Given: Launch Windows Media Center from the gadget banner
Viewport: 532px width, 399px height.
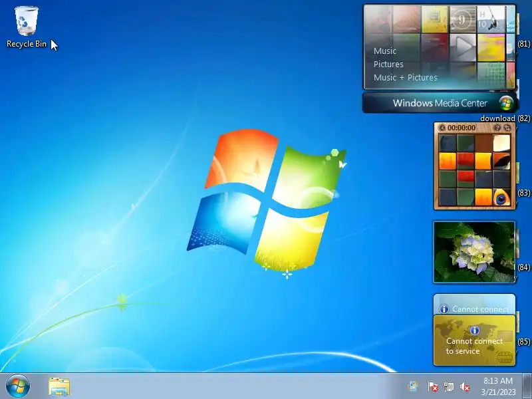Looking at the screenshot, I should pyautogui.click(x=440, y=103).
